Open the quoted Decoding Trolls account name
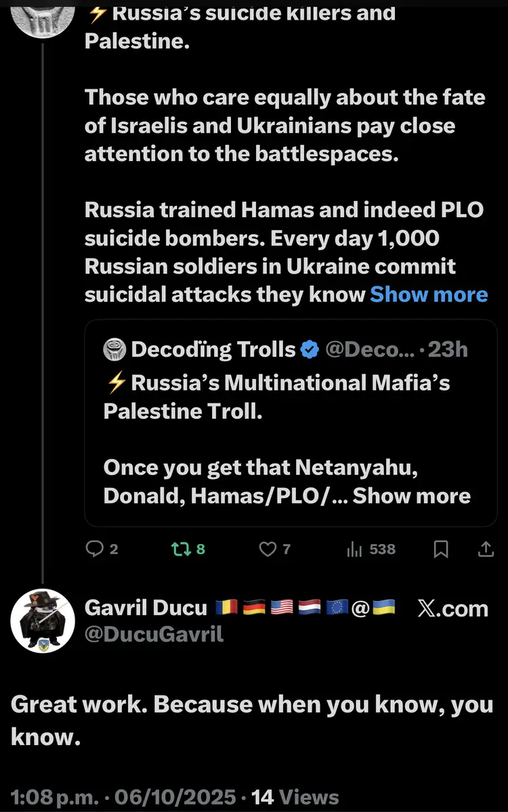Image resolution: width=508 pixels, height=812 pixels. pyautogui.click(x=213, y=350)
